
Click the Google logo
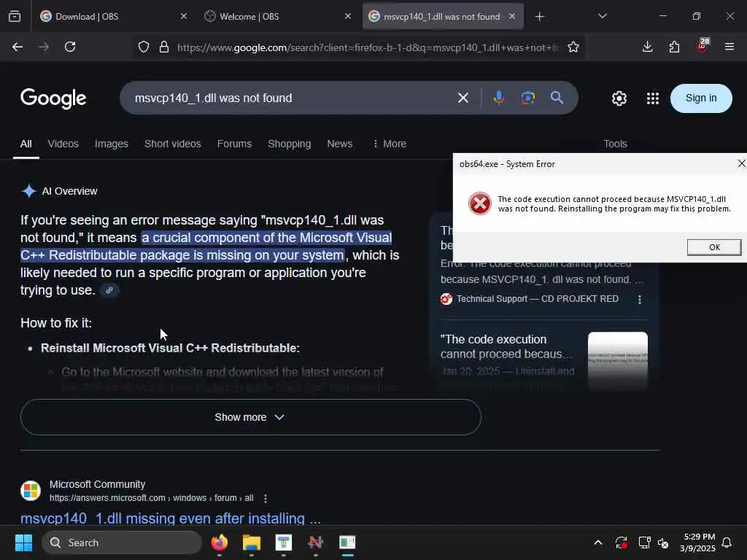[53, 98]
